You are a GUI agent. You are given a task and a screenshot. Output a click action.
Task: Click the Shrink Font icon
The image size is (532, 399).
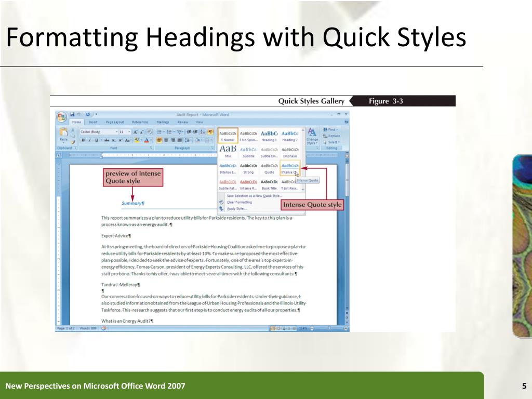[142, 132]
